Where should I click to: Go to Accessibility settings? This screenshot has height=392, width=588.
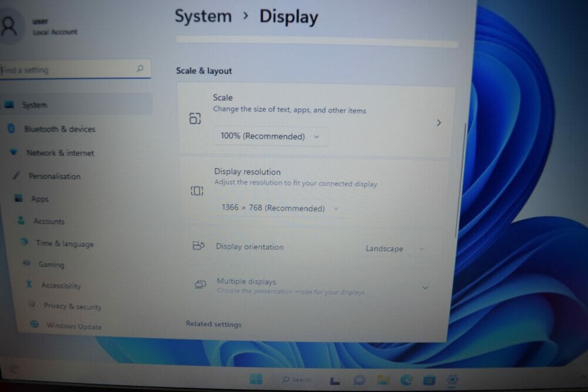61,285
